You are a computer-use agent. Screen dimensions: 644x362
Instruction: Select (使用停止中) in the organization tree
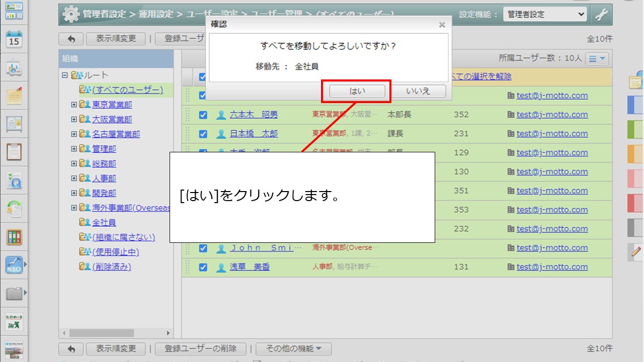(116, 252)
